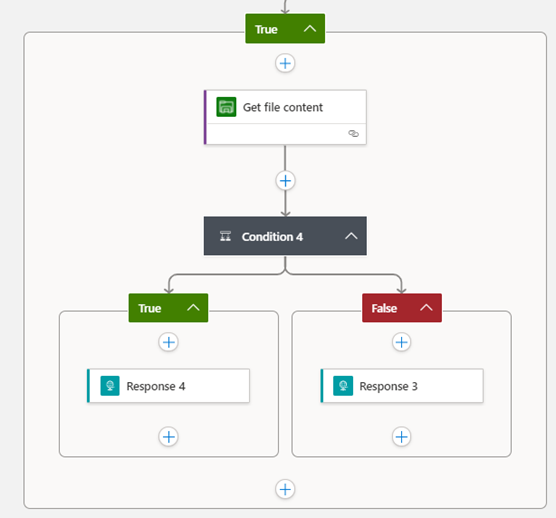This screenshot has height=518, width=556.
Task: Click the connection link icon on Get file content
Action: coord(353,133)
